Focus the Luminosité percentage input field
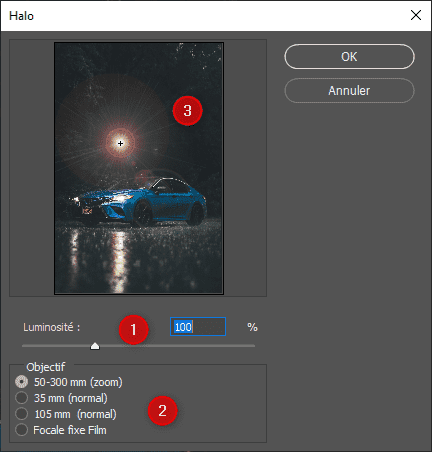Image resolution: width=432 pixels, height=452 pixels. [198, 327]
